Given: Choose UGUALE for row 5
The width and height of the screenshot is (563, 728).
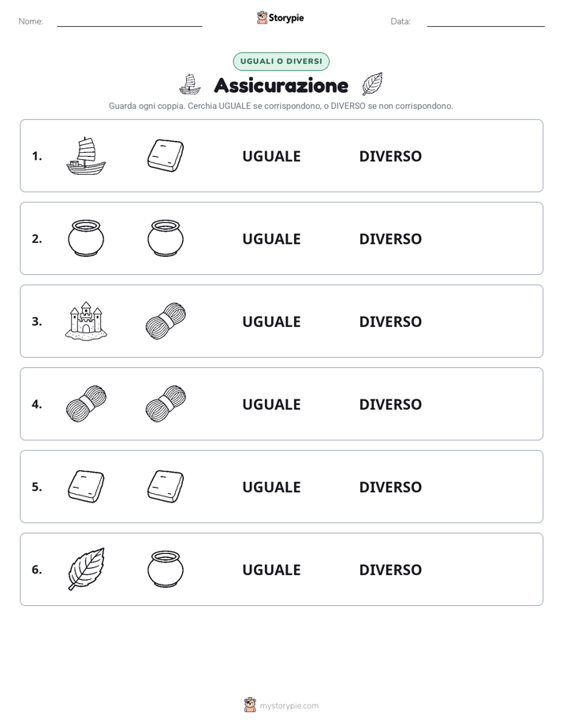Looking at the screenshot, I should pos(271,487).
